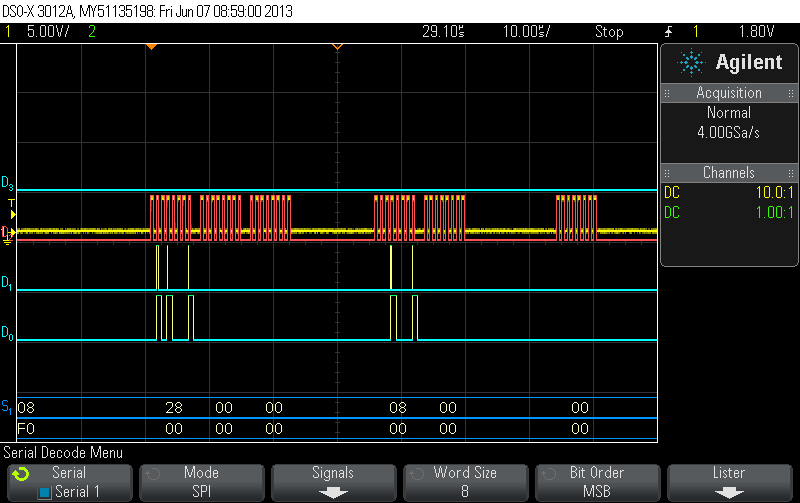Viewport: 800px width, 503px height.
Task: Click the Serial softkey rotate arrow icon
Action: click(21, 474)
